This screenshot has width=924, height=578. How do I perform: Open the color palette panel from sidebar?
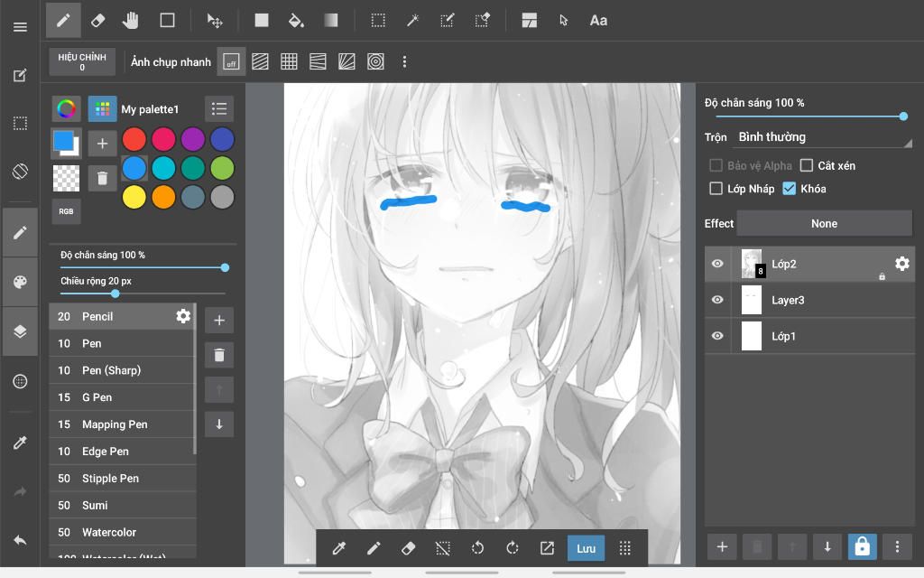(20, 282)
